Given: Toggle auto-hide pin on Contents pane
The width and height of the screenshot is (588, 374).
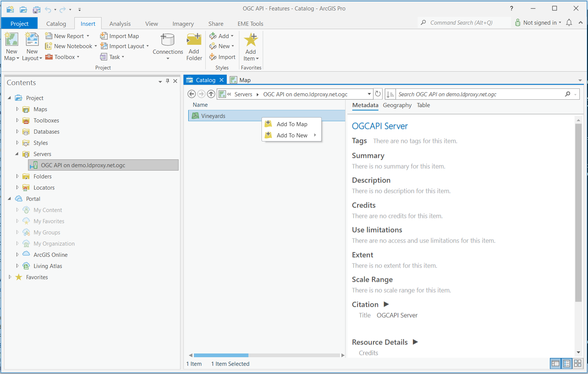Looking at the screenshot, I should [x=167, y=81].
